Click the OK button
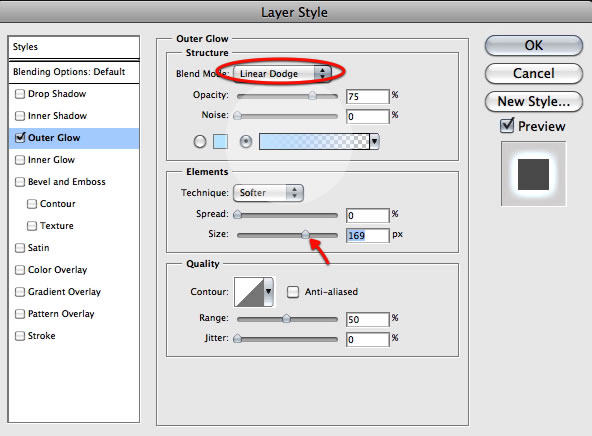This screenshot has height=436, width=592. point(533,46)
